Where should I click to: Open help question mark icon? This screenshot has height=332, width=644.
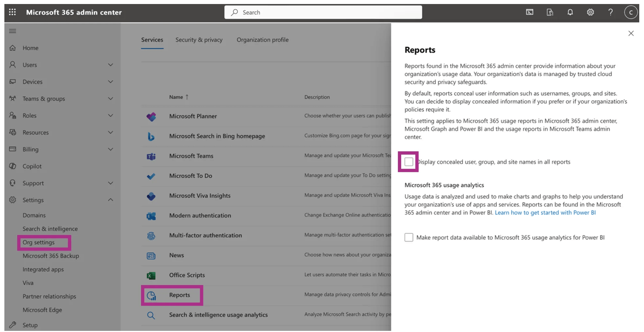tap(610, 12)
